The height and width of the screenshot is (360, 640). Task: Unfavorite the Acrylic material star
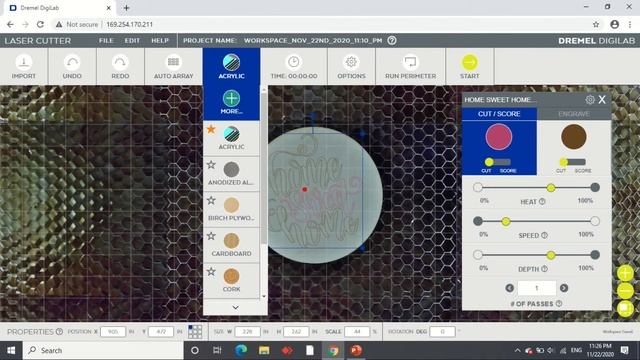point(211,129)
